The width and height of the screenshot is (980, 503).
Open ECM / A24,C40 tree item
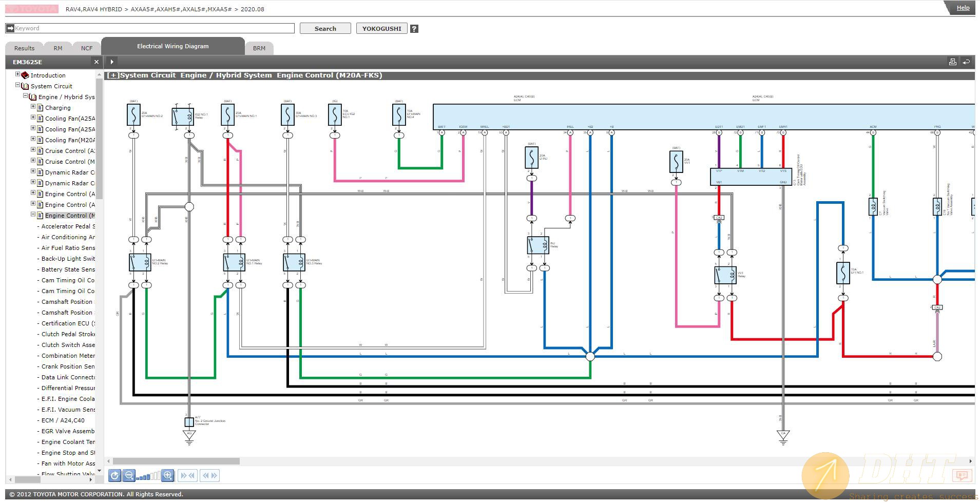(63, 420)
